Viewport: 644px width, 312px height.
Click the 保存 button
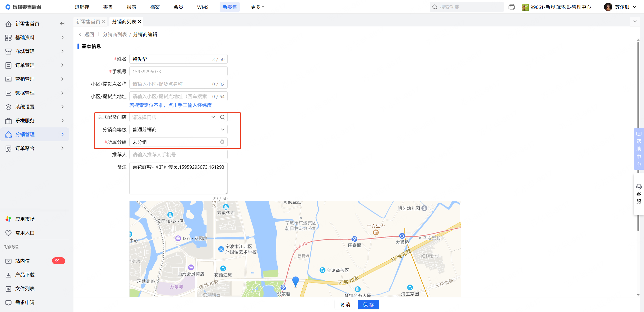[x=368, y=305]
